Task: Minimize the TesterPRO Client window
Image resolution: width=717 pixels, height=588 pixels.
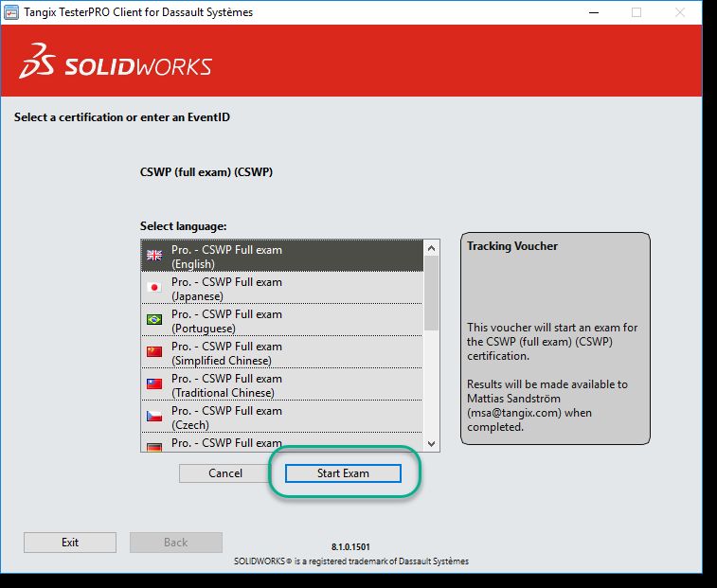Action: click(594, 12)
